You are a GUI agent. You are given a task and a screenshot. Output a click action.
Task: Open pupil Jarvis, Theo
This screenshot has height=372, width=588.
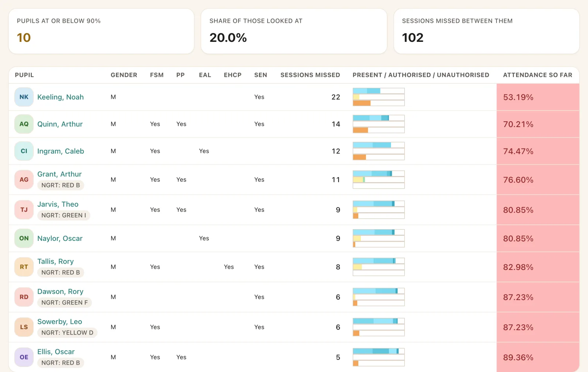pyautogui.click(x=58, y=204)
